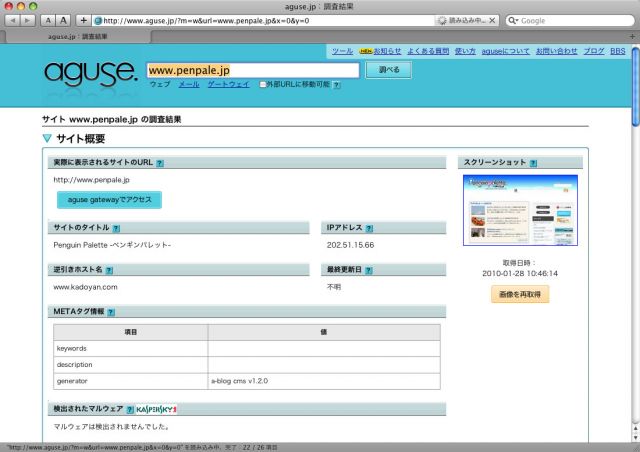Switch to ゲートウェイ mode link
Screen dimensions: 640x452
229,85
